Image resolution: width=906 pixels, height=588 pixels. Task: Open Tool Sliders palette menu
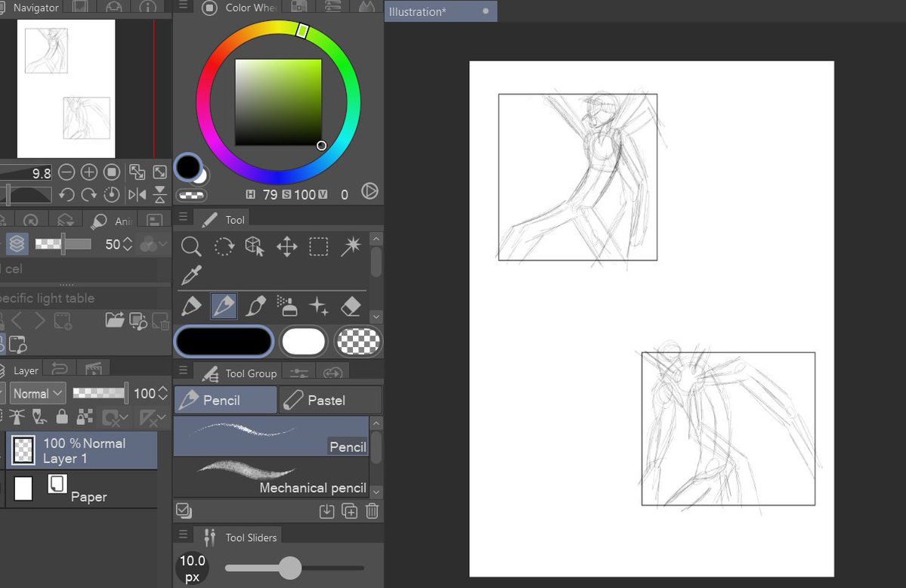point(183,534)
